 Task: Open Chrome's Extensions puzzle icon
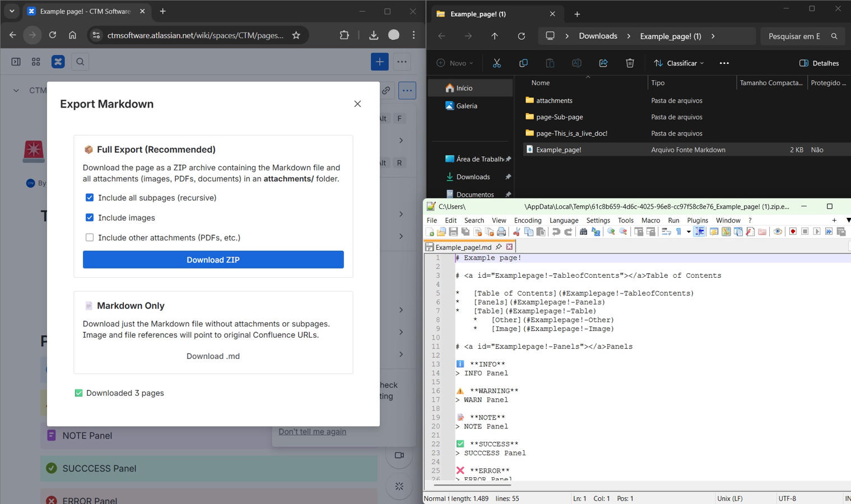click(x=344, y=35)
